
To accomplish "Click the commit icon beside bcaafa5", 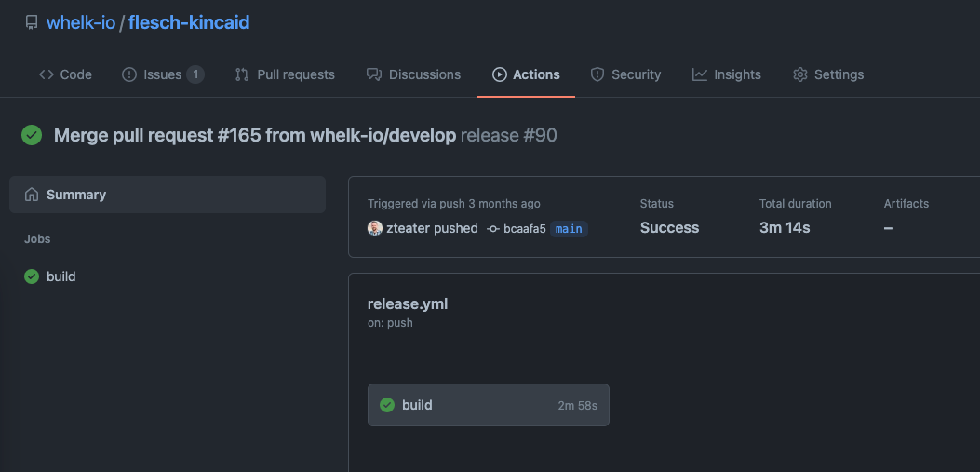I will [493, 229].
